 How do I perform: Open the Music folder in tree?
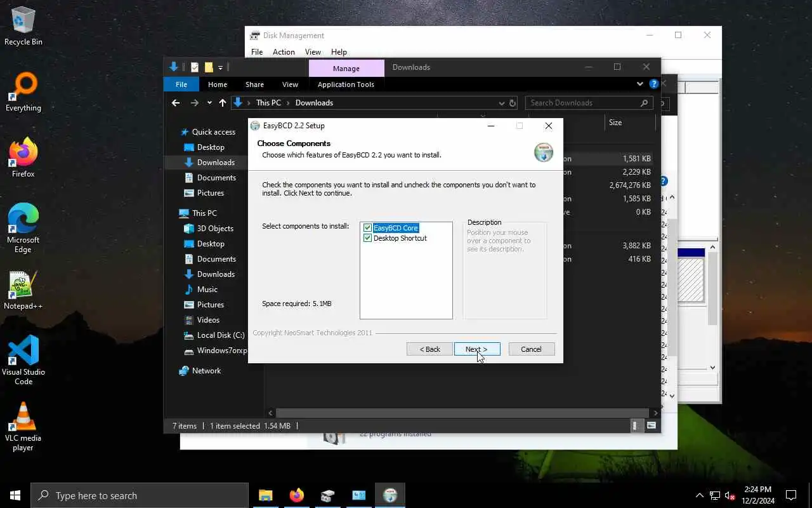click(x=207, y=290)
